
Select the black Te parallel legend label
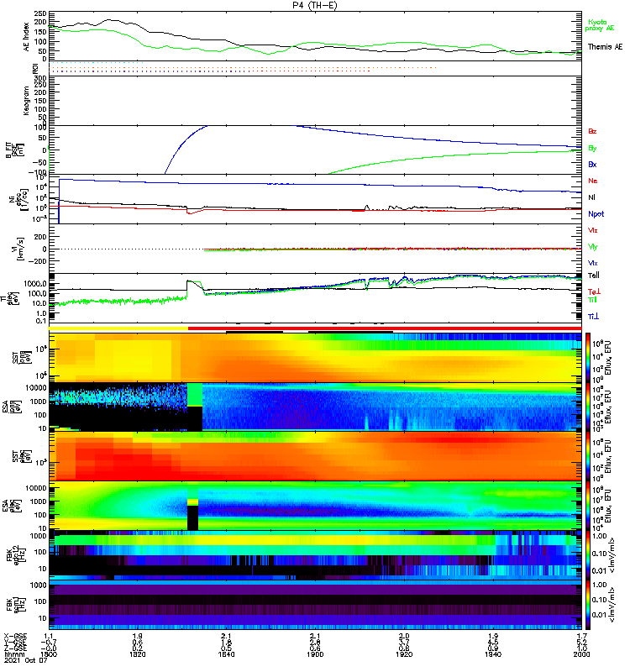pos(594,276)
